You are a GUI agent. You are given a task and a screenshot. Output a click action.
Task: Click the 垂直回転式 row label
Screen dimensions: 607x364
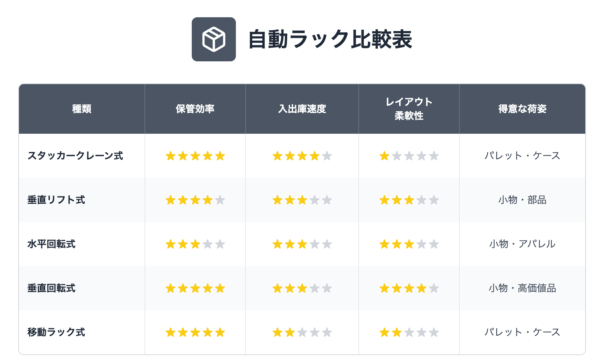coord(51,288)
